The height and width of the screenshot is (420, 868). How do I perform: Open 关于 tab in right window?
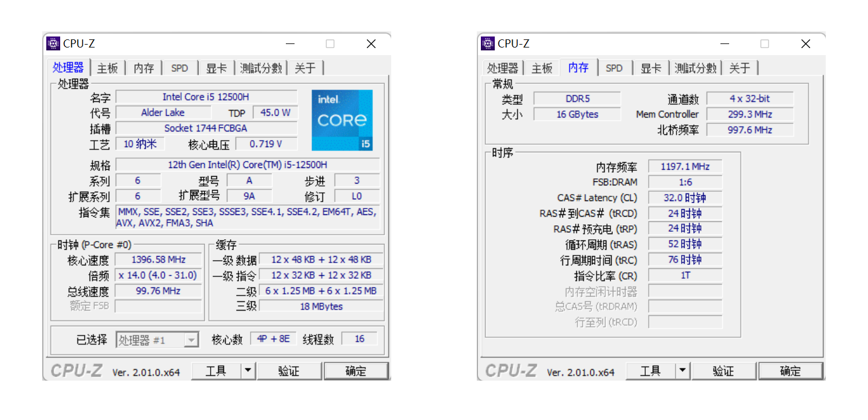click(x=740, y=68)
